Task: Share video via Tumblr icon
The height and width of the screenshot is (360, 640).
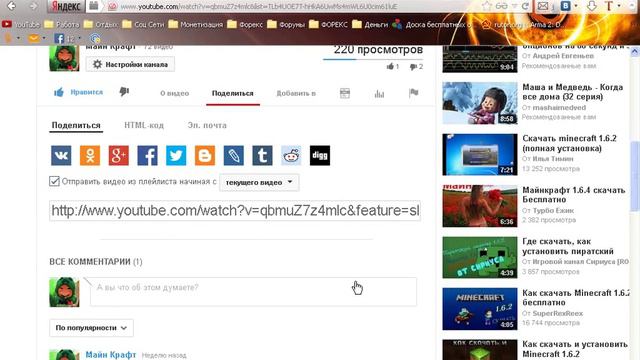Action: 262,156
